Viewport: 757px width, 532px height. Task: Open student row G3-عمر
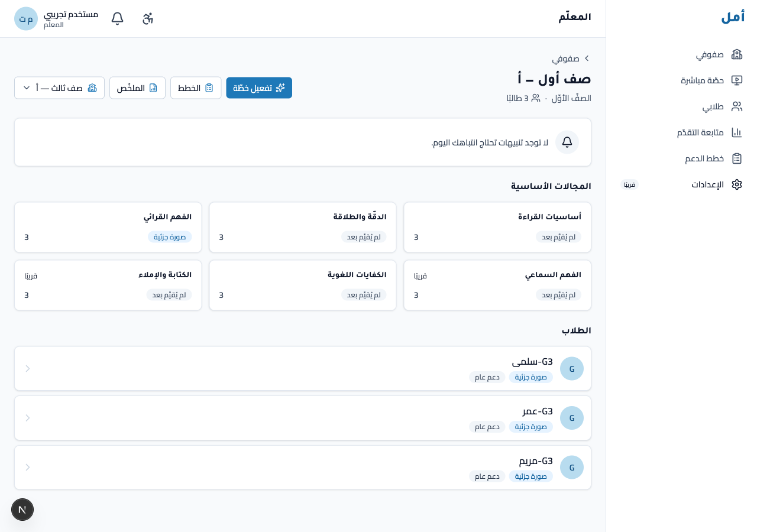303,418
